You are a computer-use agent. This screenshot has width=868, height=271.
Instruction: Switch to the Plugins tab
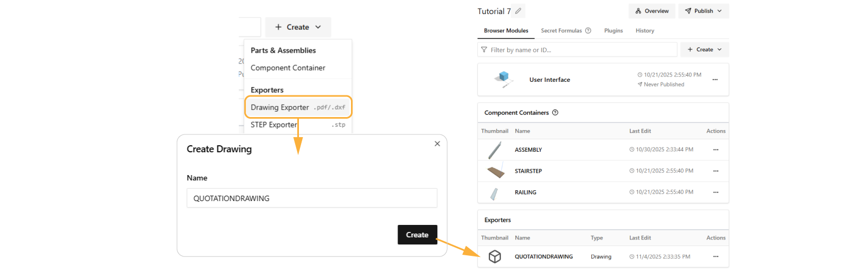[x=614, y=31]
